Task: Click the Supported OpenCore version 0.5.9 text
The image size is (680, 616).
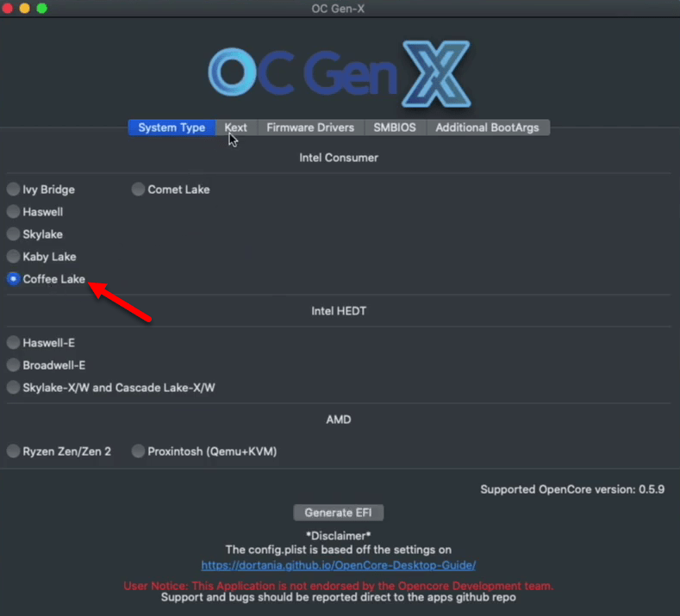Action: [x=572, y=489]
